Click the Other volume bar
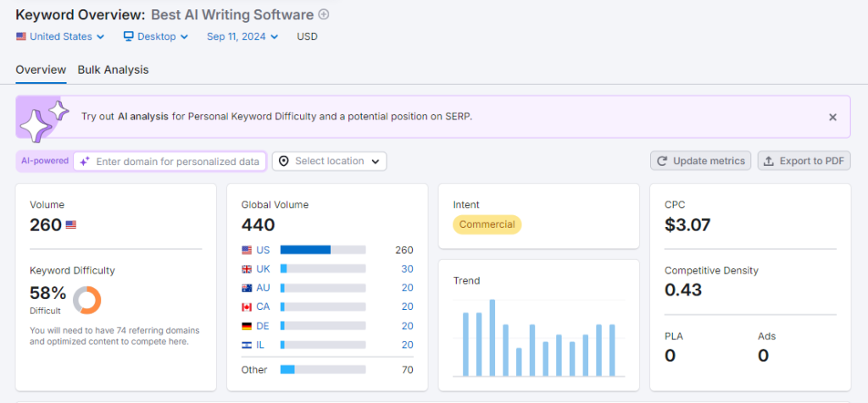The height and width of the screenshot is (403, 868). tap(323, 369)
